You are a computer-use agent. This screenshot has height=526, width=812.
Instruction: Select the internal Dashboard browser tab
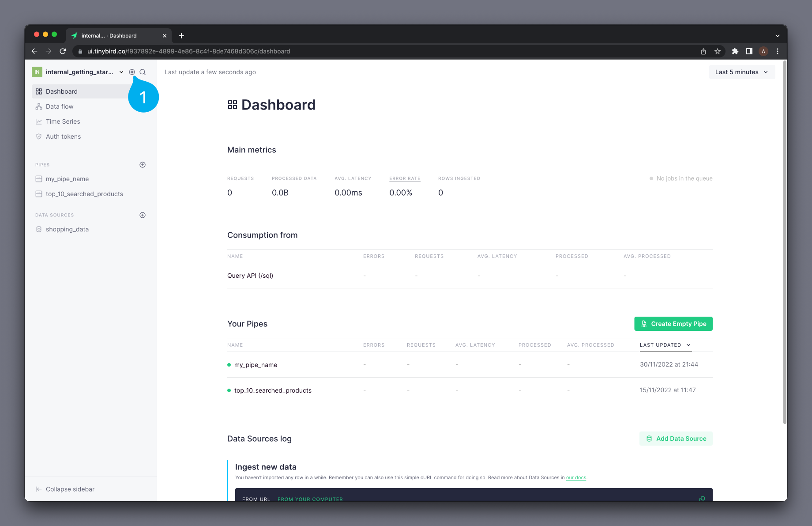(x=118, y=36)
